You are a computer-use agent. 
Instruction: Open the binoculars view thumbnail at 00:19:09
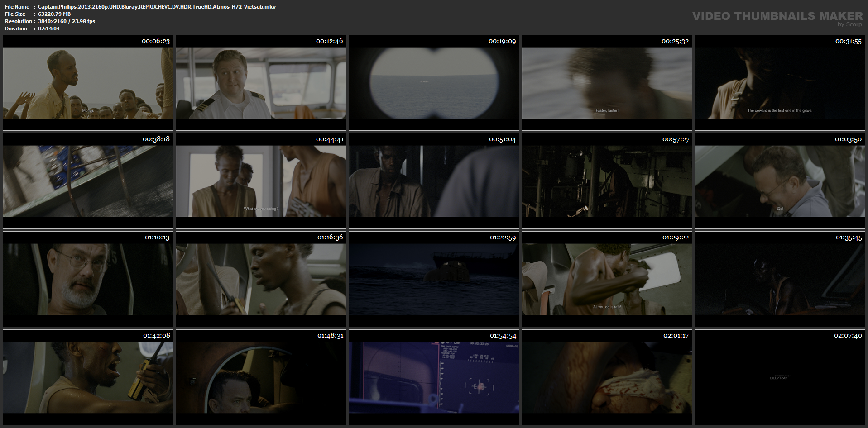[434, 83]
